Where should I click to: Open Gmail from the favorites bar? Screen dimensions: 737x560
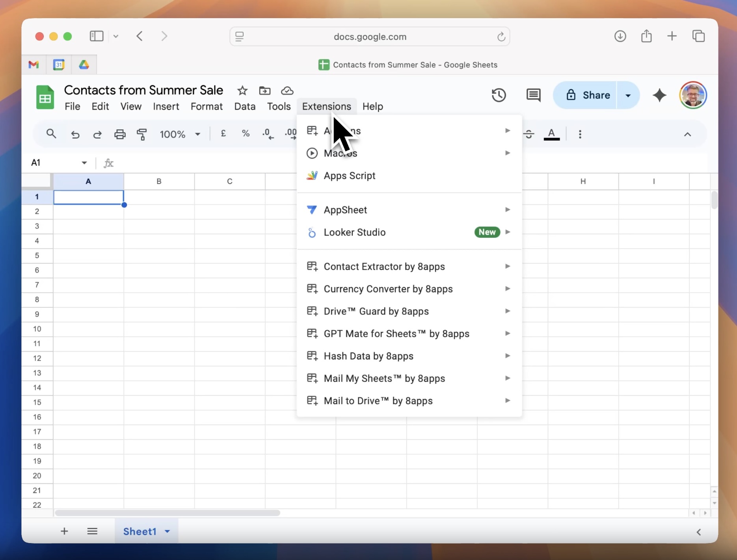(x=33, y=64)
